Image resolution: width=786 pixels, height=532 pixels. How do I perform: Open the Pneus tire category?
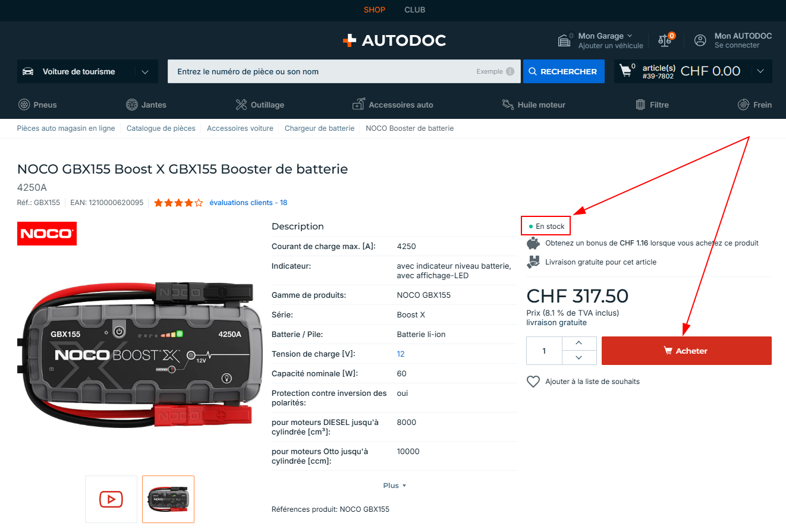37,105
